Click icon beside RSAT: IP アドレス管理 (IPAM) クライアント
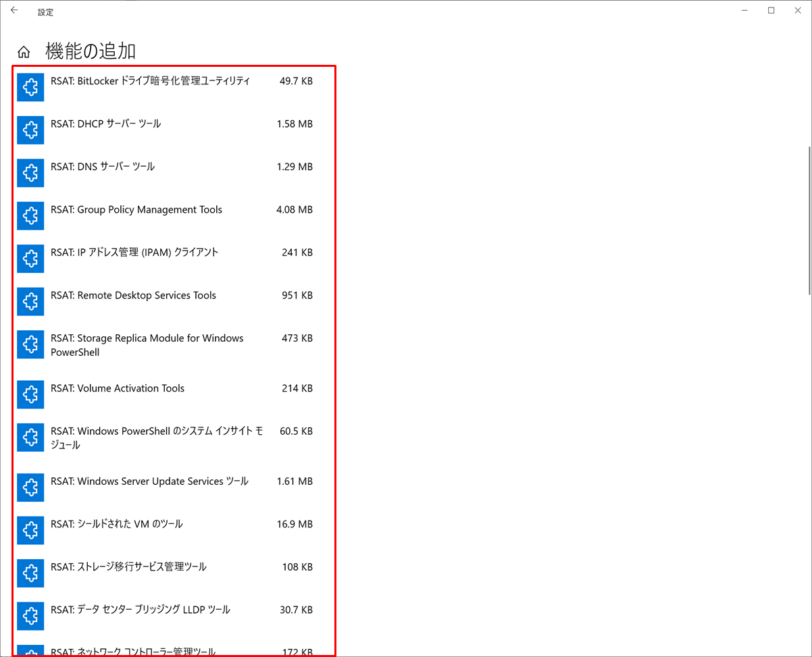The width and height of the screenshot is (812, 657). click(30, 259)
